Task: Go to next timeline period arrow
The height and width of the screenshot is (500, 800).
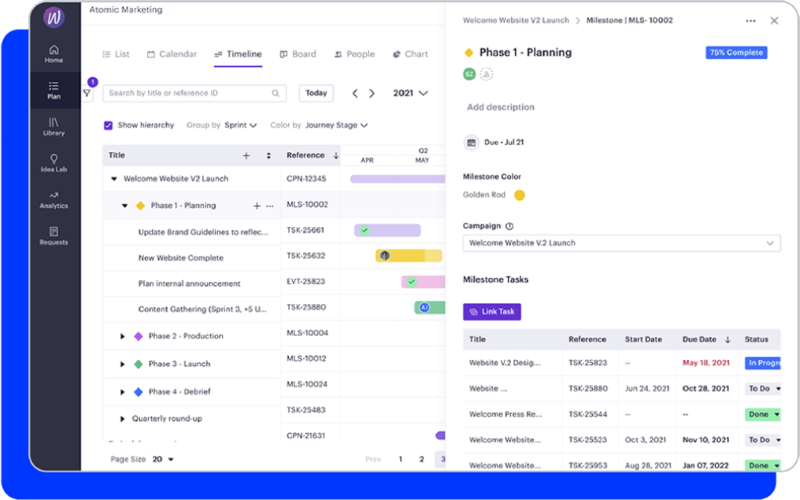Action: [372, 93]
